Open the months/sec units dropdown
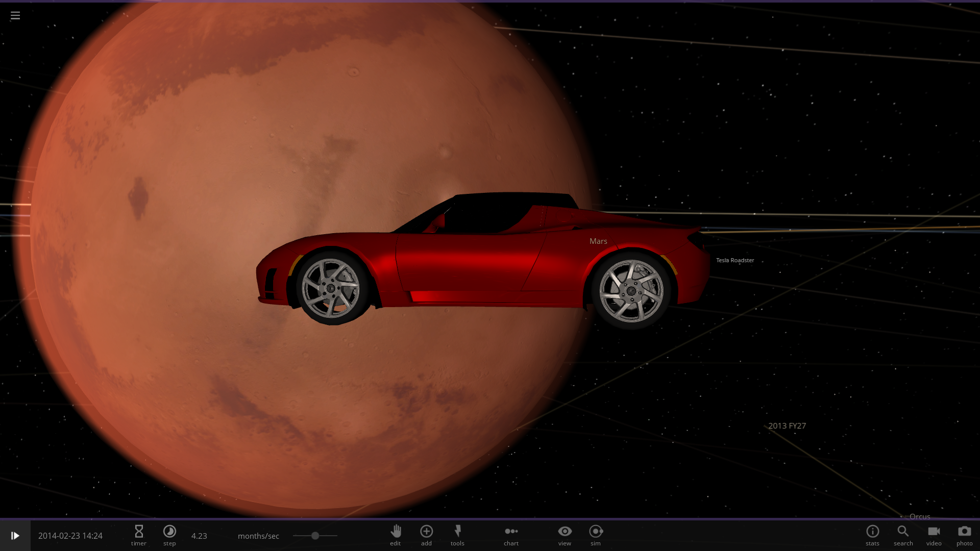980x551 pixels. [x=258, y=536]
